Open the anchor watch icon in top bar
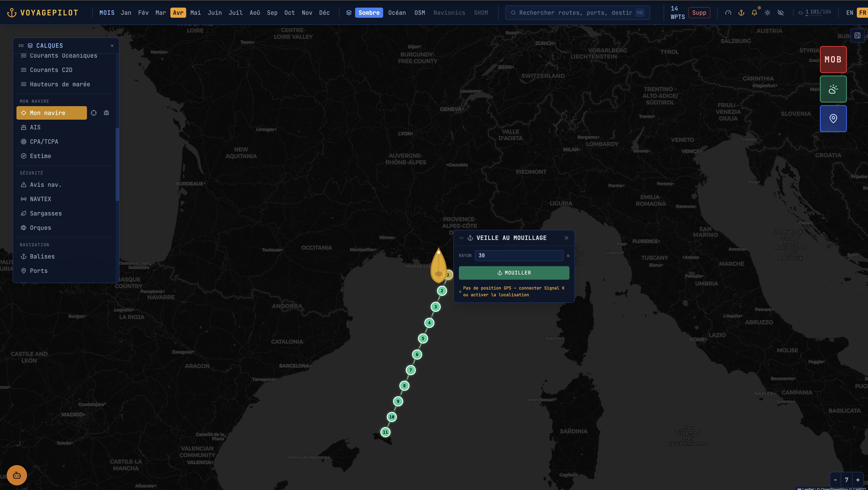 pyautogui.click(x=741, y=13)
